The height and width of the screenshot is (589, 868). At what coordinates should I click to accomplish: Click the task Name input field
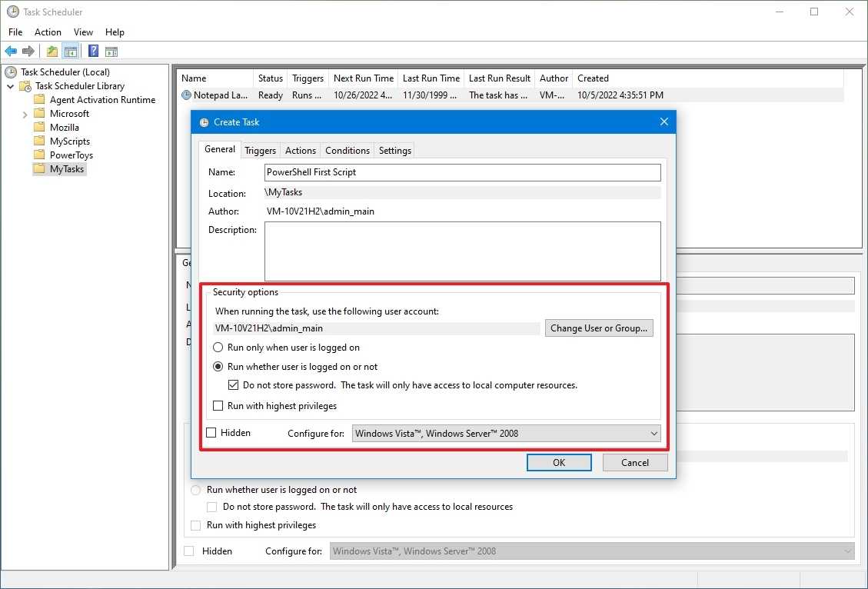coord(462,172)
